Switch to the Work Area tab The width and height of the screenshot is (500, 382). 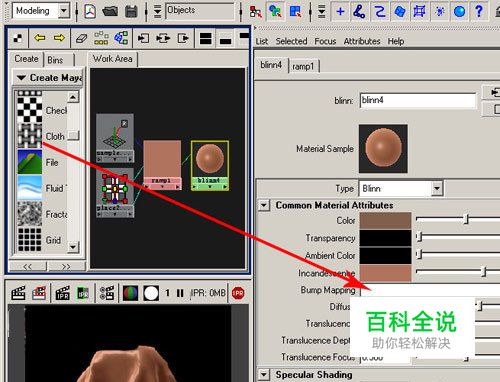[113, 59]
